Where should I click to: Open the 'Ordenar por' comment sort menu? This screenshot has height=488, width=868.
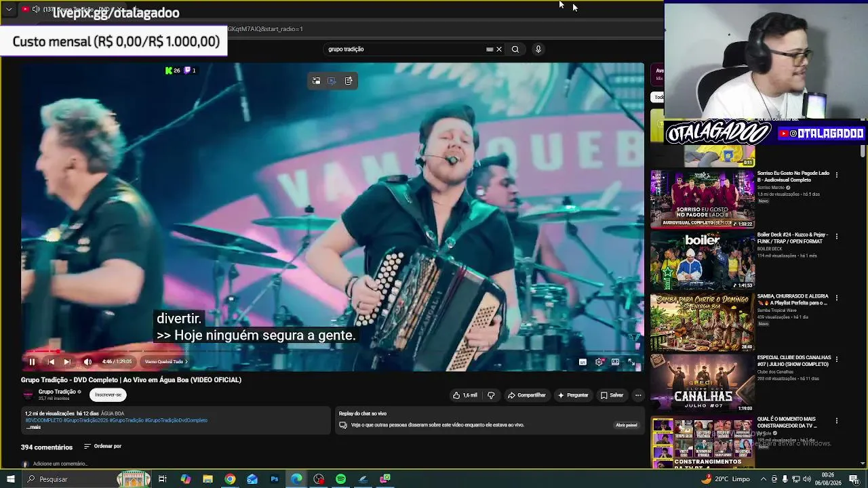pyautogui.click(x=102, y=446)
